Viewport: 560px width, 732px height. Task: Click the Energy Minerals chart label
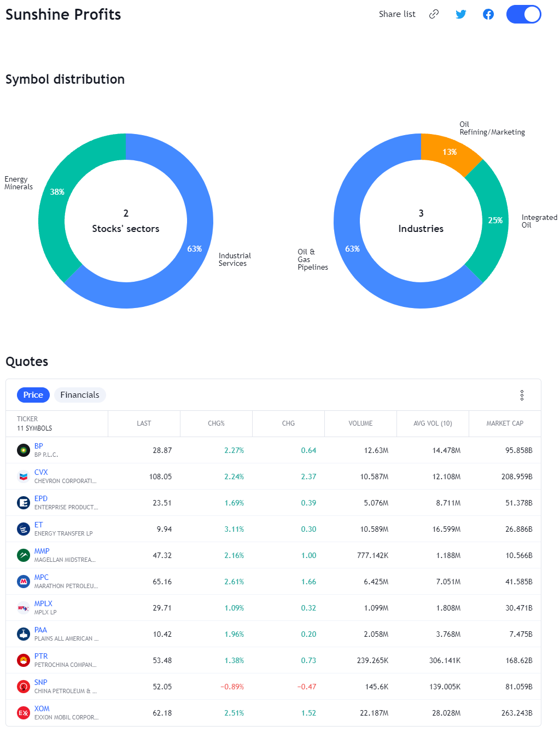19,183
